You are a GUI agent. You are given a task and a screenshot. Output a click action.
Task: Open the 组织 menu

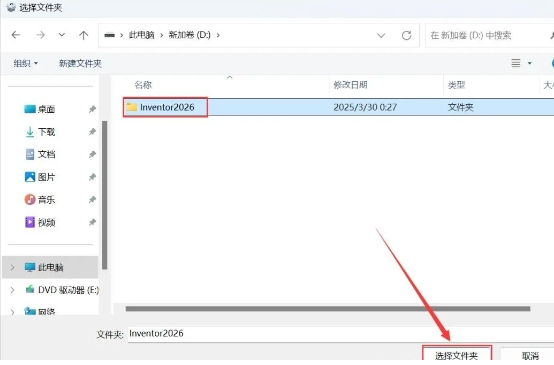tap(25, 64)
